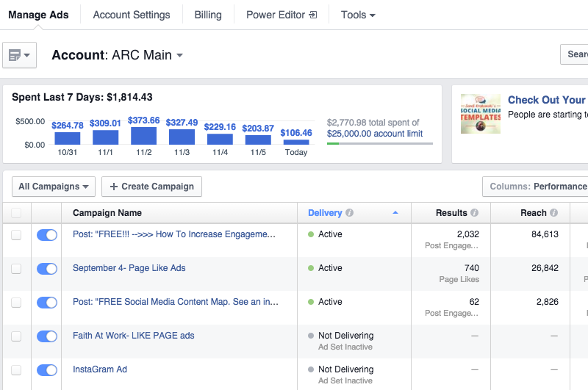The width and height of the screenshot is (588, 390).
Task: Click the info icon beside Results
Action: click(x=474, y=213)
